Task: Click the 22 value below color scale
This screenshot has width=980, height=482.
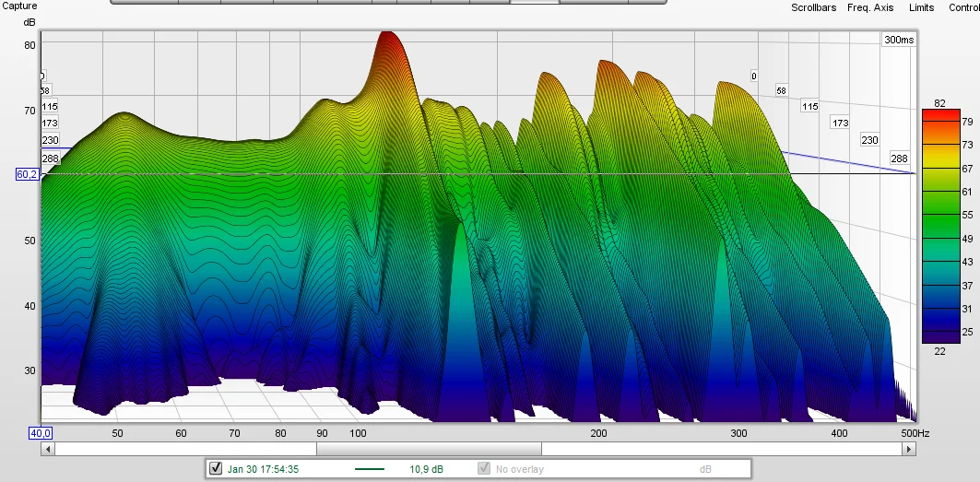Action: tap(940, 351)
